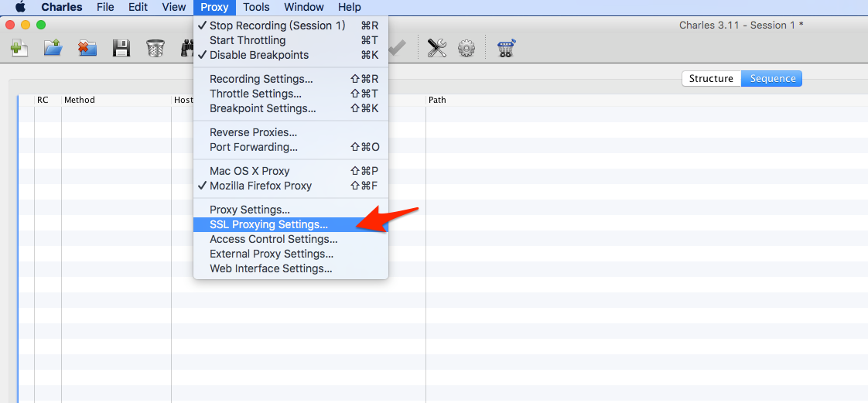Click the Save floppy disk icon
The image size is (868, 403).
121,48
